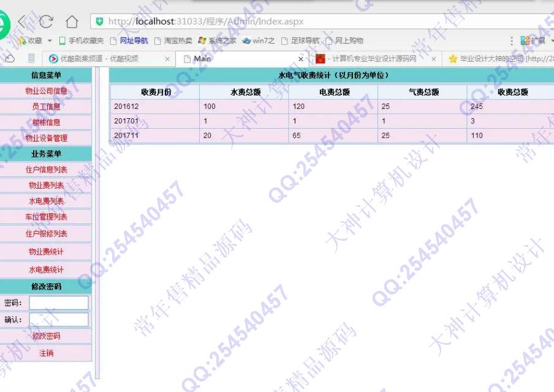Click the 注销 logout button
554x392 pixels.
tap(46, 353)
